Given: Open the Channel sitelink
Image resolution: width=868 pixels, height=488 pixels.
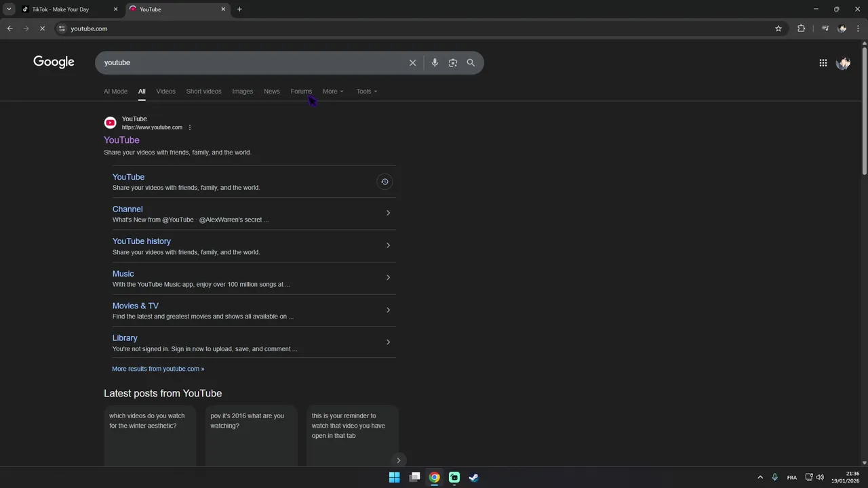Looking at the screenshot, I should coord(127,209).
